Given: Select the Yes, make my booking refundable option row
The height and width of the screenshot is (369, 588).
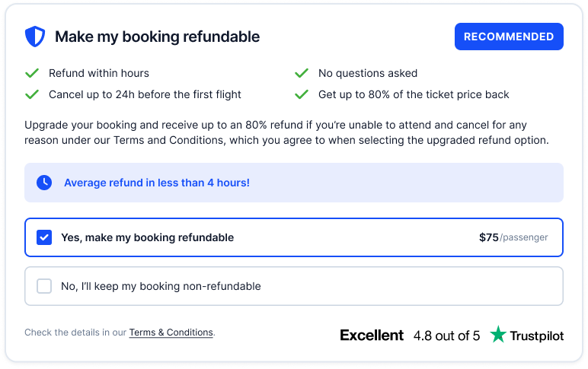Looking at the screenshot, I should tap(294, 237).
